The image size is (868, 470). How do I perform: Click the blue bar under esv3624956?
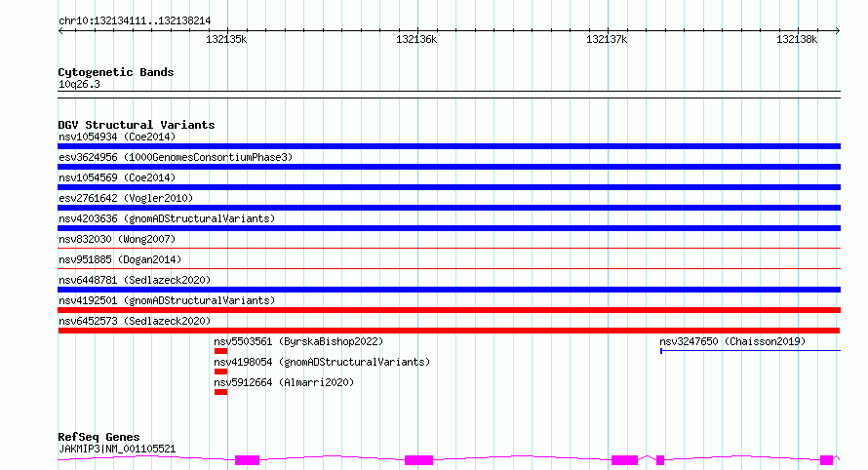click(449, 167)
